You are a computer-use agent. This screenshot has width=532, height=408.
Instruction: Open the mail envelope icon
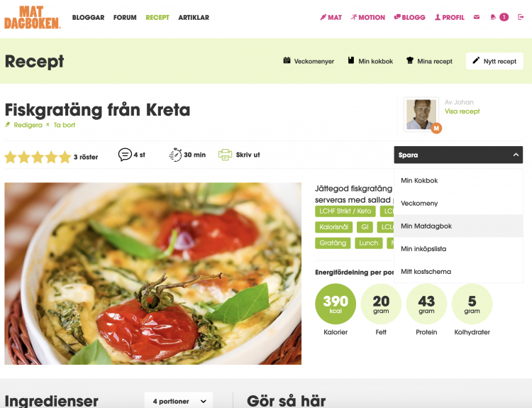[477, 17]
